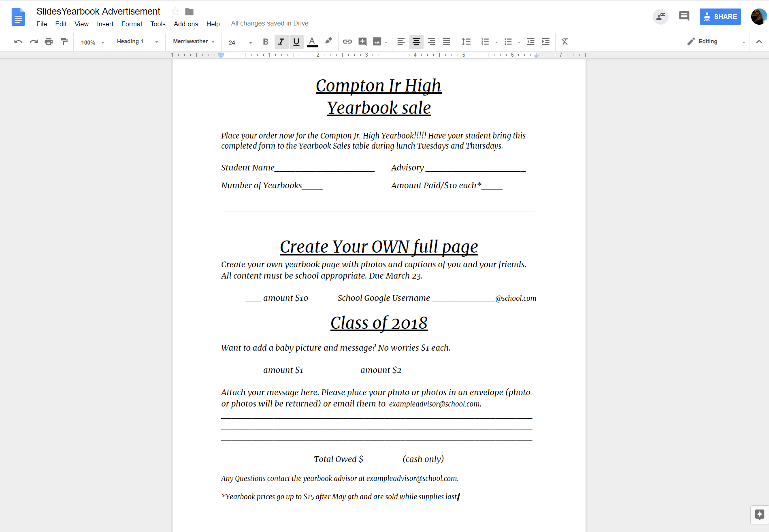This screenshot has width=769, height=532.
Task: Insert a link with the chain icon
Action: tap(347, 42)
